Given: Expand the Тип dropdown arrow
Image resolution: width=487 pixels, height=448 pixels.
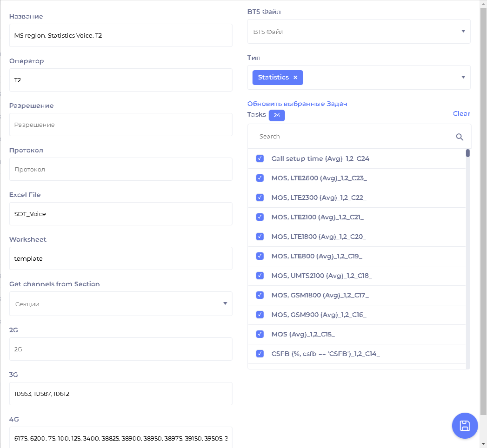Looking at the screenshot, I should click(463, 77).
